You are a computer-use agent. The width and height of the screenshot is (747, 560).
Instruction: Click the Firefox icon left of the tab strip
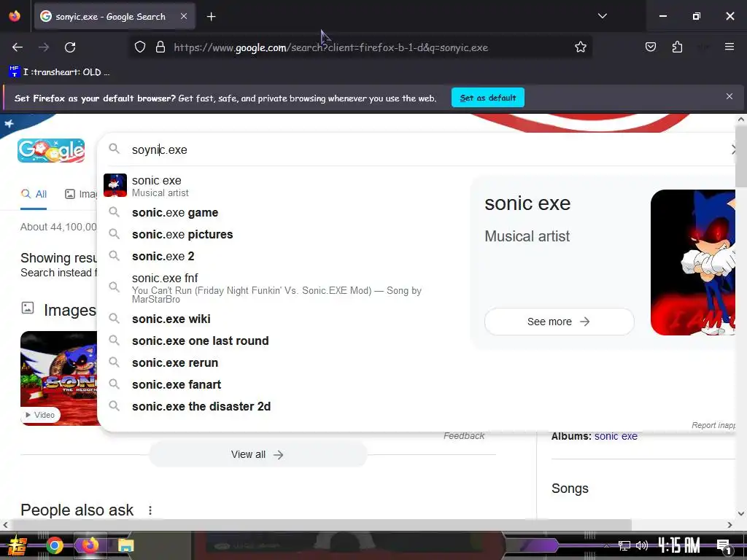pos(15,16)
